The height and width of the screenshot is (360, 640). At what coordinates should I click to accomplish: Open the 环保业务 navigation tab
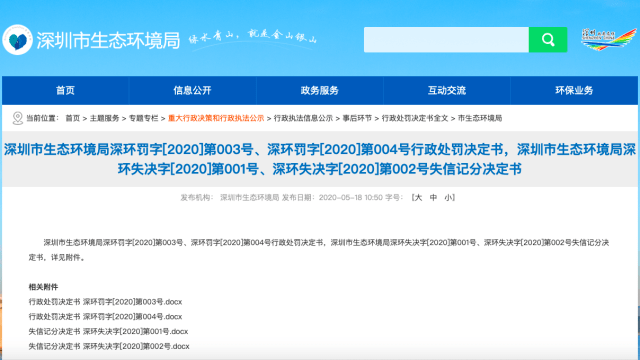pyautogui.click(x=574, y=90)
